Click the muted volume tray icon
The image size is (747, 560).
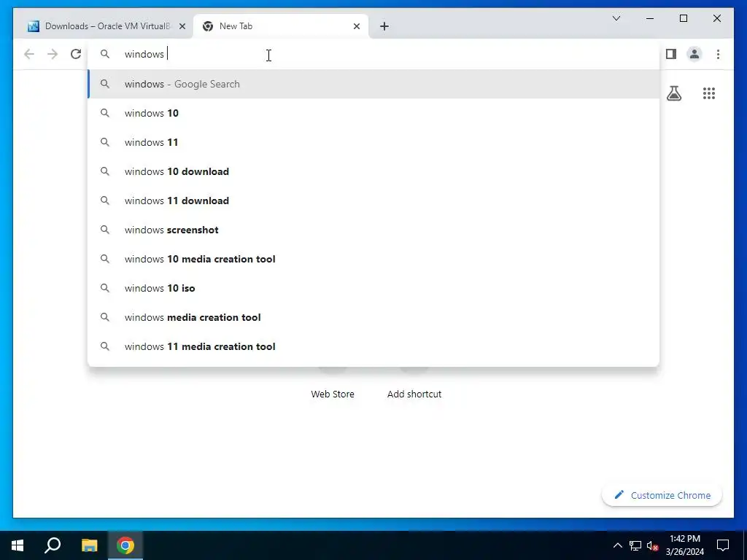pyautogui.click(x=652, y=545)
